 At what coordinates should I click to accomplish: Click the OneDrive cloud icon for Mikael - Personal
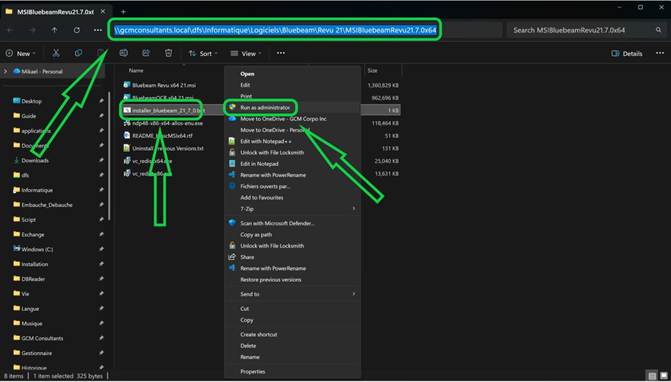pyautogui.click(x=17, y=71)
